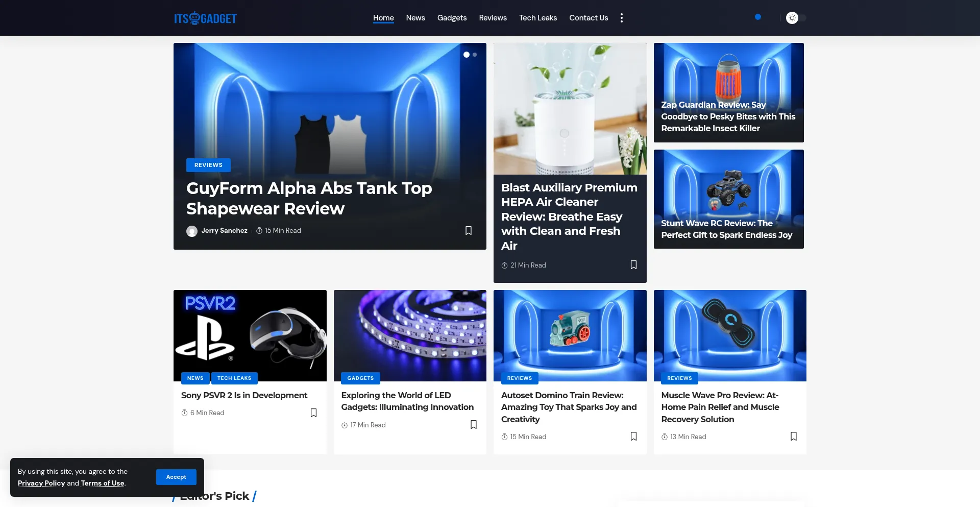This screenshot has width=980, height=507.
Task: Go to the Tech Leaks menu
Action: point(537,18)
